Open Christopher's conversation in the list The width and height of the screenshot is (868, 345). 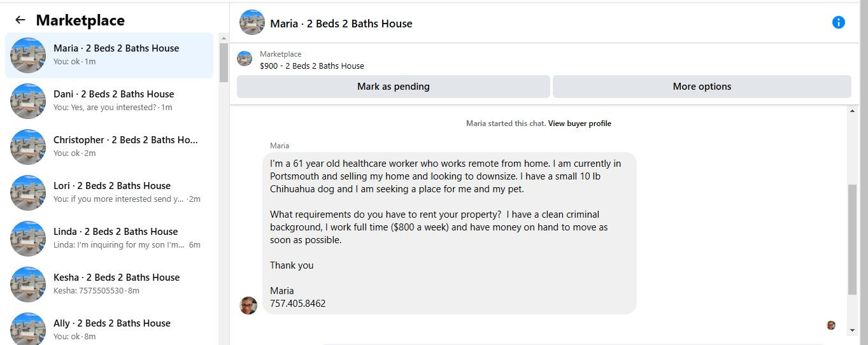coord(110,147)
